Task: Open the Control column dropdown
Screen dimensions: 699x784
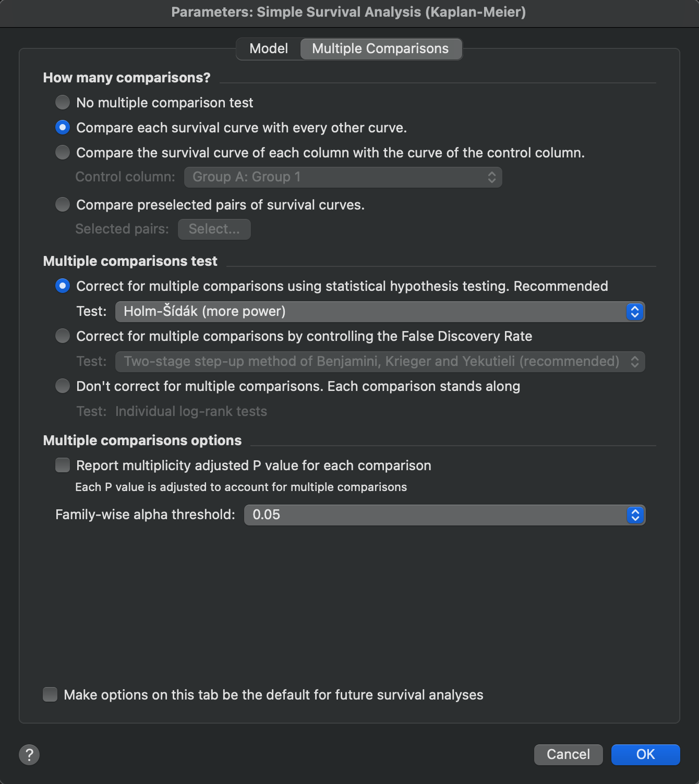Action: point(343,177)
